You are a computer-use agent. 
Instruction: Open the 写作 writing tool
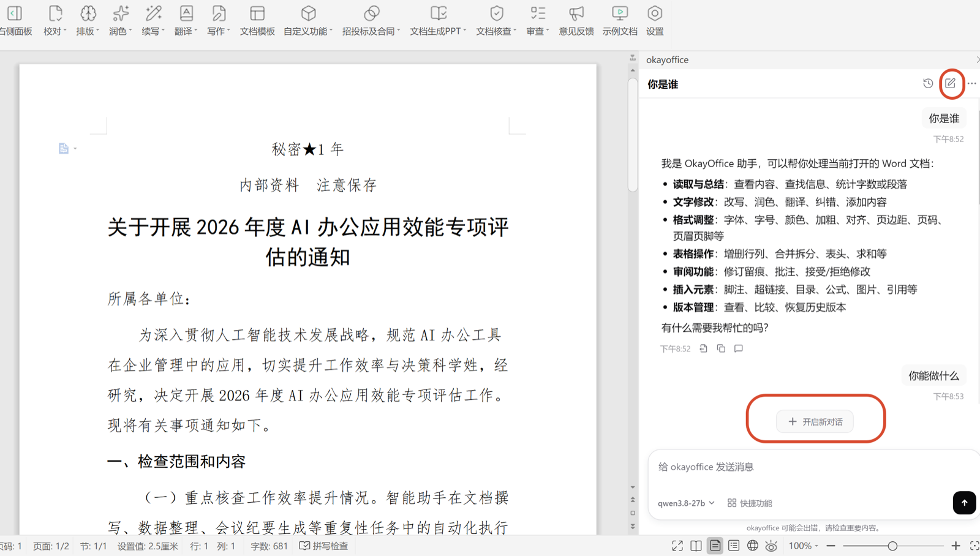pyautogui.click(x=219, y=20)
